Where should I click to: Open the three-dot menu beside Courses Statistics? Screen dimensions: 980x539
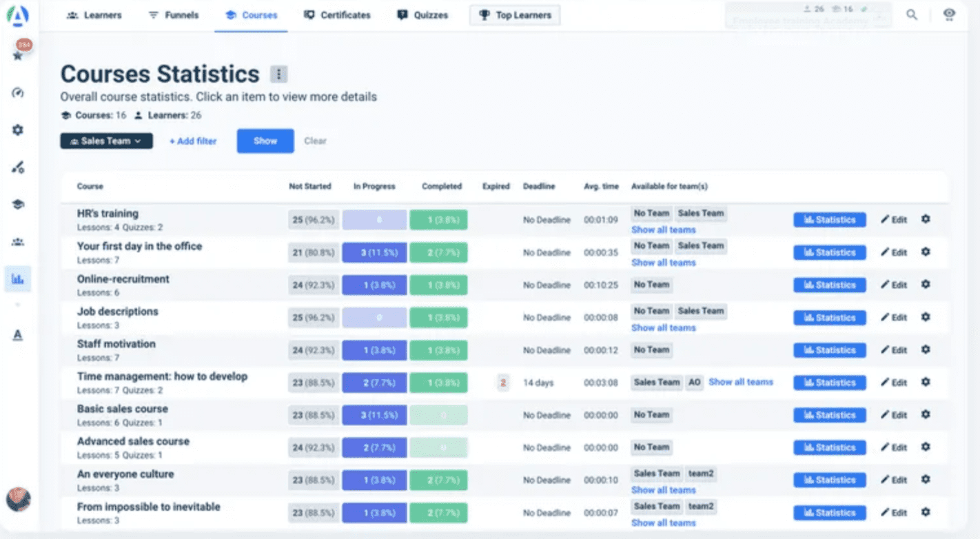tap(278, 74)
